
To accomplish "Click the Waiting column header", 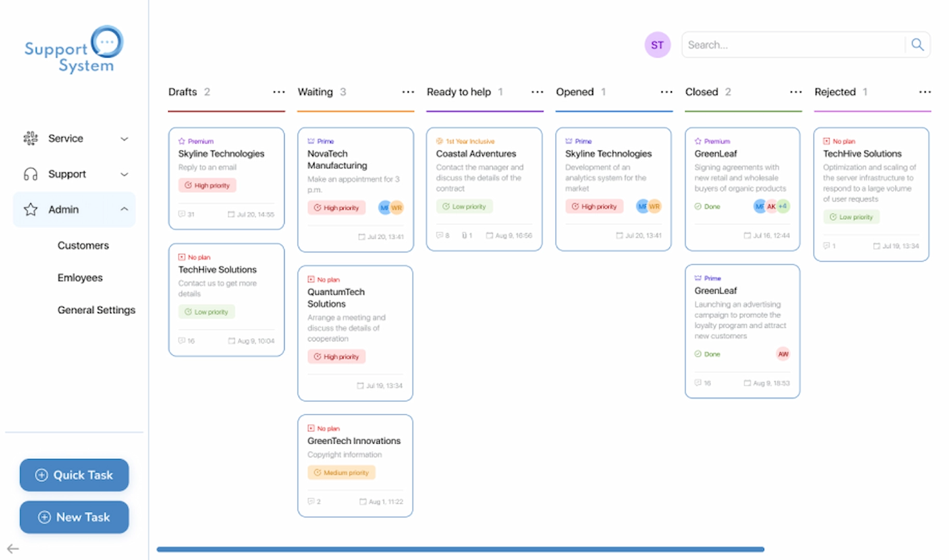I will pyautogui.click(x=315, y=92).
